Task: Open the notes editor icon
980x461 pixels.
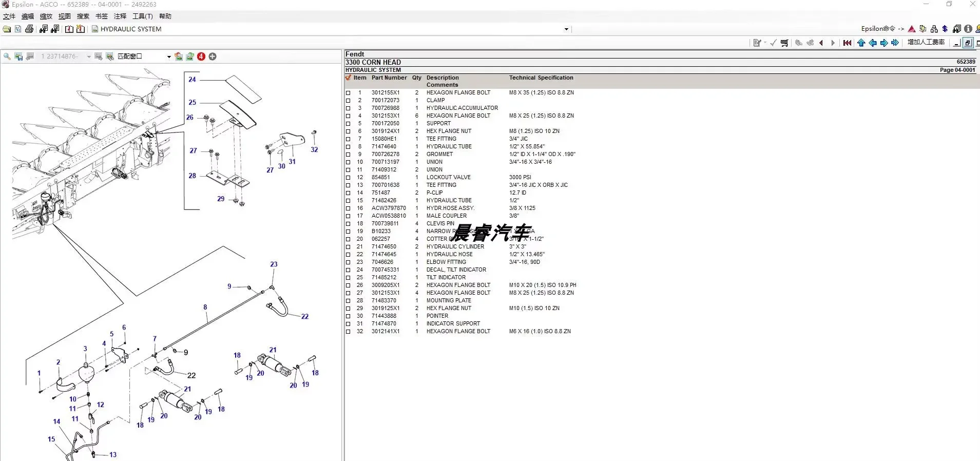Action: [x=757, y=43]
